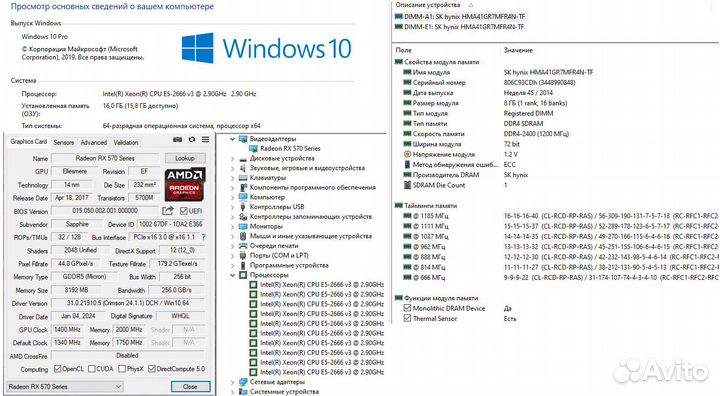The width and height of the screenshot is (720, 396).
Task: Click the AMD Radeon logo in GPU-Z
Action: coord(185,184)
